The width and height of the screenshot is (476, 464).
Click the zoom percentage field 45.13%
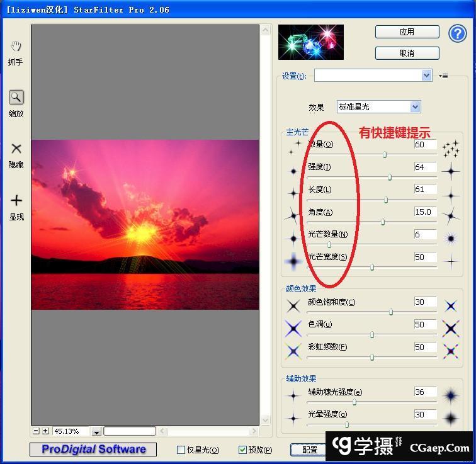[71, 431]
